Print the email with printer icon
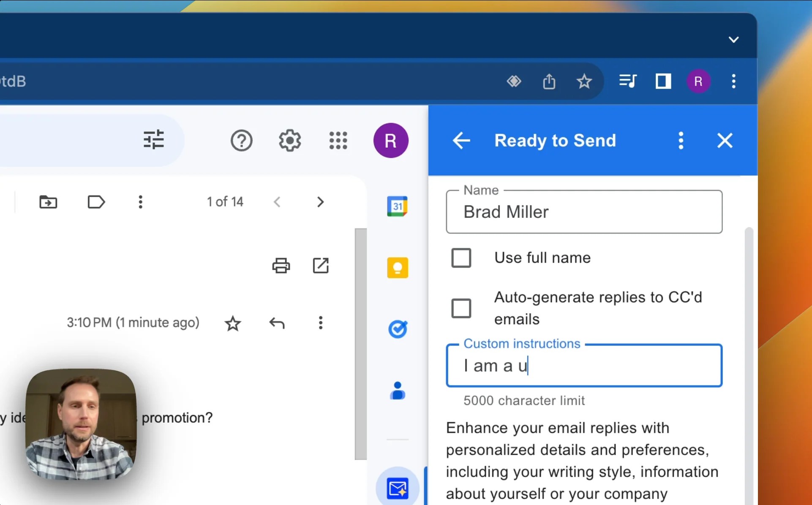Image resolution: width=812 pixels, height=505 pixels. (281, 266)
